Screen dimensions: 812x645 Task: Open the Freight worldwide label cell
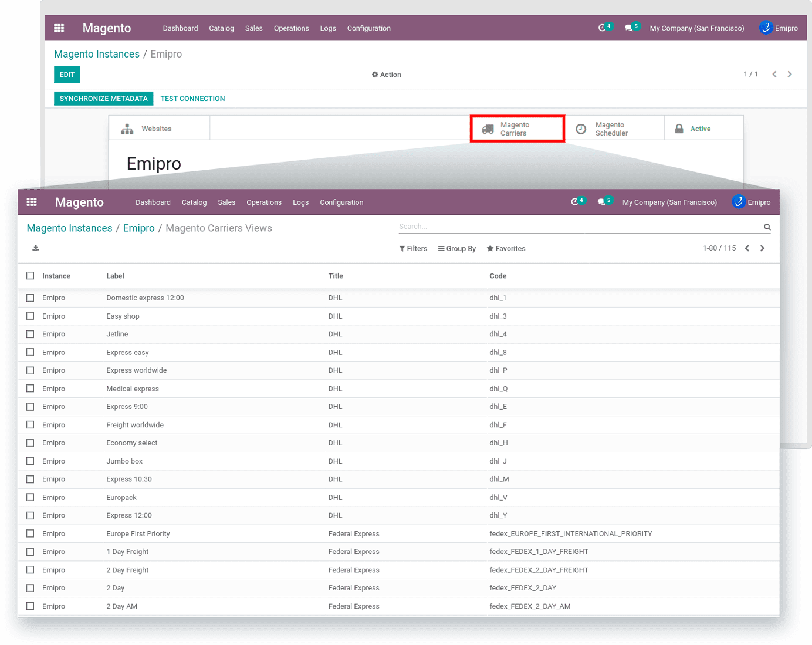(135, 425)
